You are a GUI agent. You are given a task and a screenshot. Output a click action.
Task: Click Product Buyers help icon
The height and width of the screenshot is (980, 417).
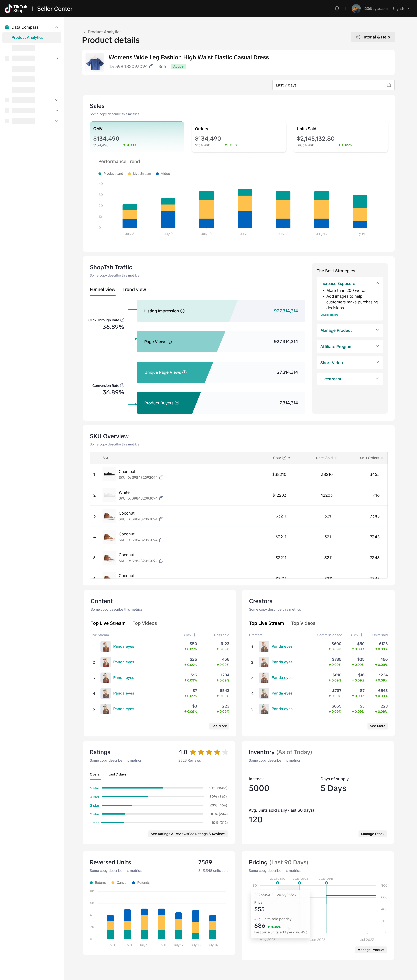click(177, 403)
